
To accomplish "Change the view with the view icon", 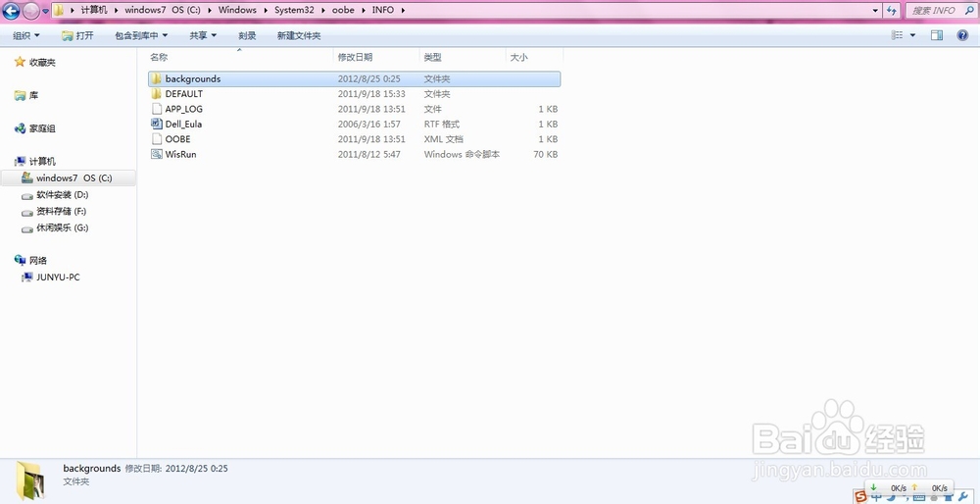I will (x=897, y=35).
